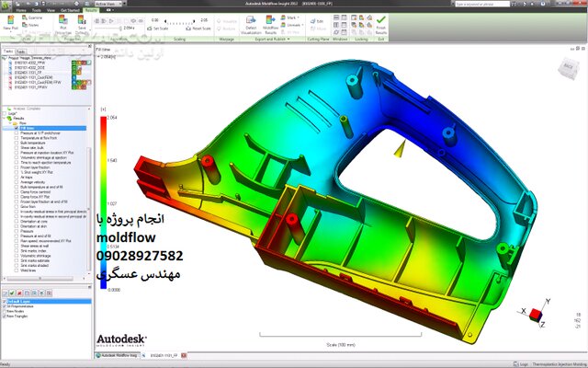The image size is (588, 368).
Task: Toggle the Default Layer checkbox
Action: [x=5, y=302]
